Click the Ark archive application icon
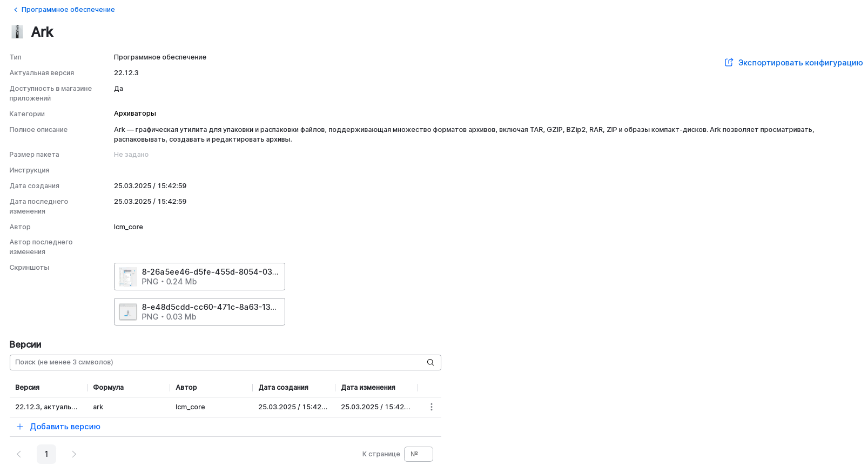Screen dimensions: 868x472 point(17,32)
